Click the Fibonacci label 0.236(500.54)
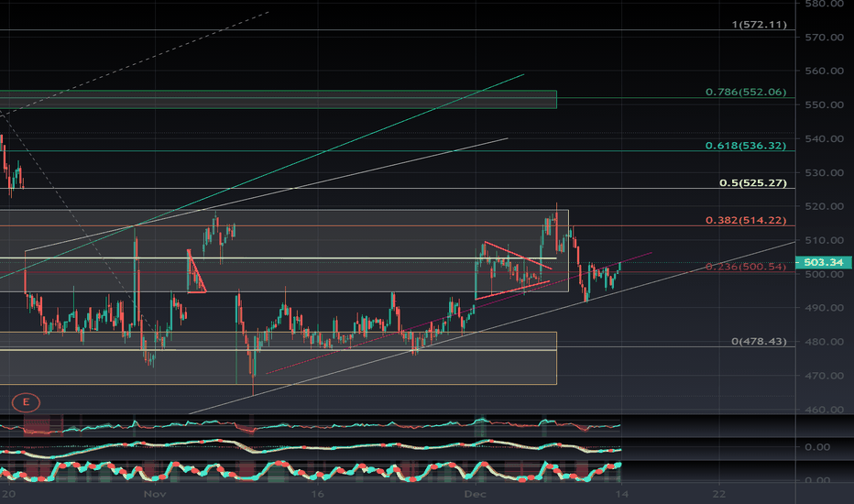The image size is (854, 504). [746, 267]
